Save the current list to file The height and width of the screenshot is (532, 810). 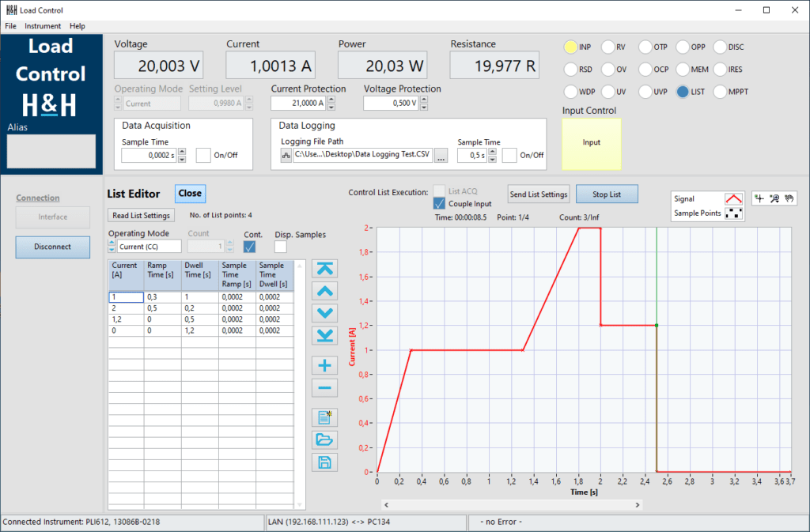point(325,462)
